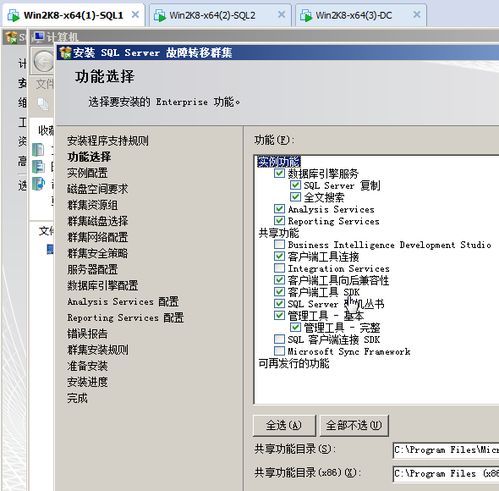
Task: Close the Win2K8-x64(2)-SQL2 tab
Action: (x=282, y=15)
